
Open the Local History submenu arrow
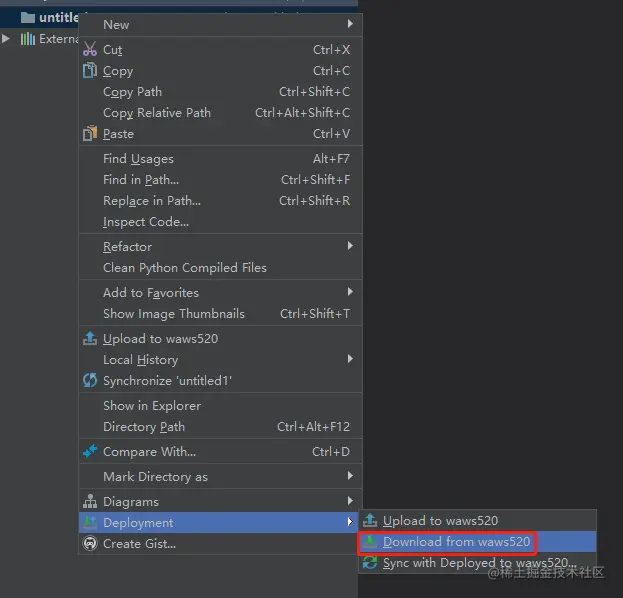(x=350, y=359)
